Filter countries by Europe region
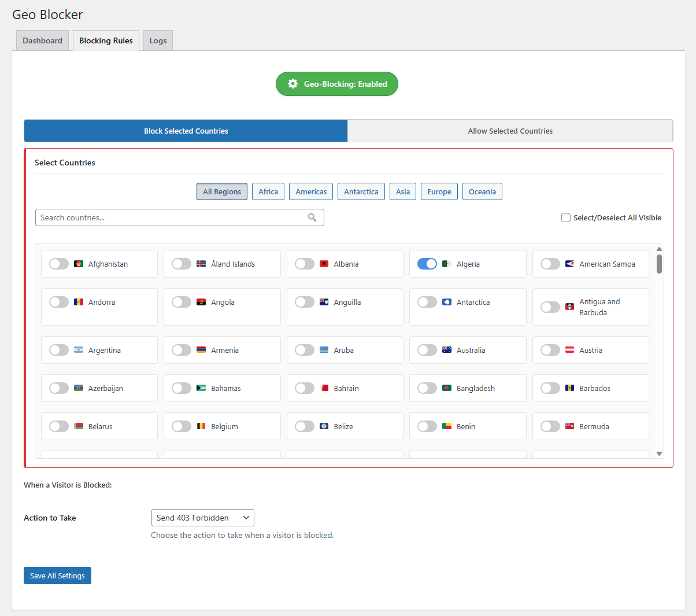This screenshot has height=616, width=696. tap(439, 191)
